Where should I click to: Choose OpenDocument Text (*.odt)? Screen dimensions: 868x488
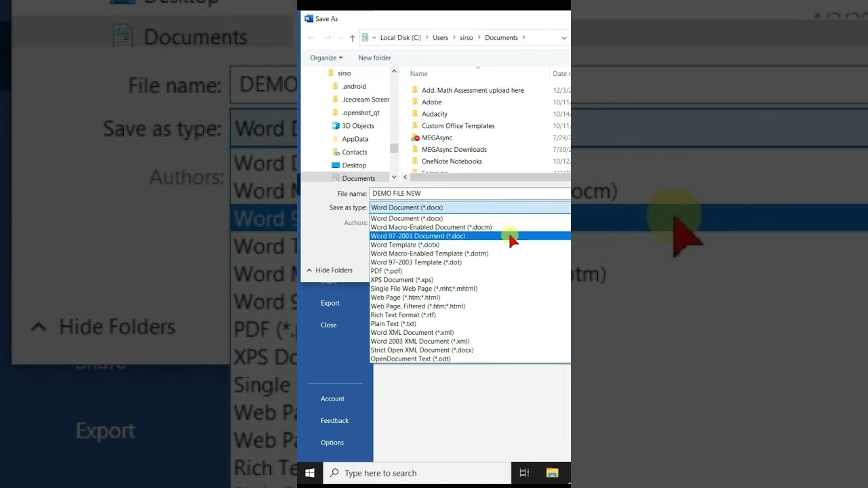pos(471,359)
